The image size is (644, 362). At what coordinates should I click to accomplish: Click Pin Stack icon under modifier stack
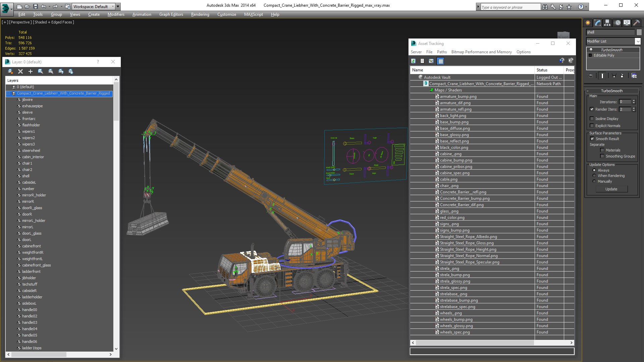[591, 76]
